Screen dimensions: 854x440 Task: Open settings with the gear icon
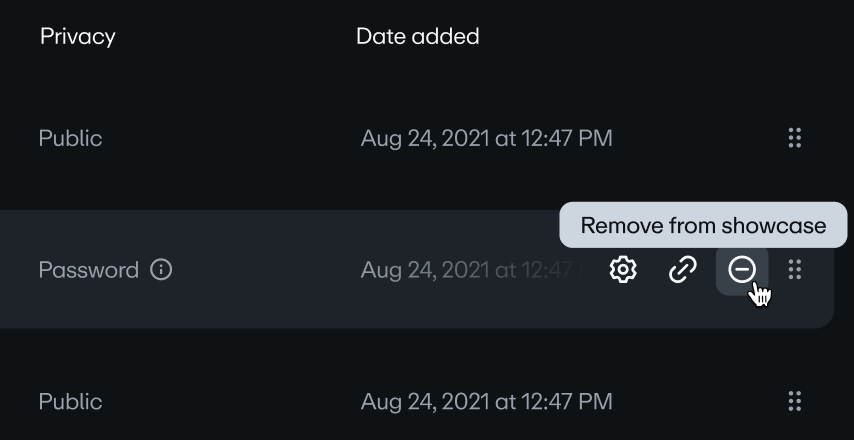[x=623, y=269]
